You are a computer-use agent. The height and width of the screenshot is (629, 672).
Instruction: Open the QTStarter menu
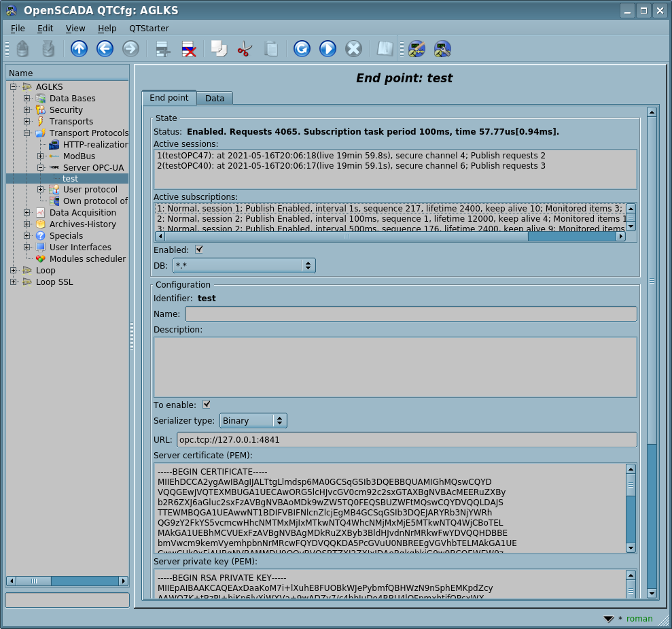pos(149,29)
